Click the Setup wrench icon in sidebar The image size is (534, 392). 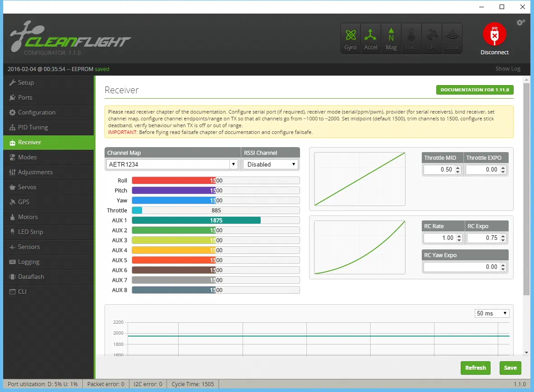[x=12, y=82]
